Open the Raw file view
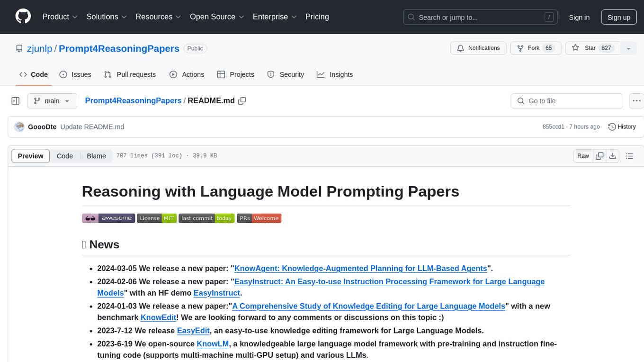Image resolution: width=644 pixels, height=362 pixels. tap(583, 156)
